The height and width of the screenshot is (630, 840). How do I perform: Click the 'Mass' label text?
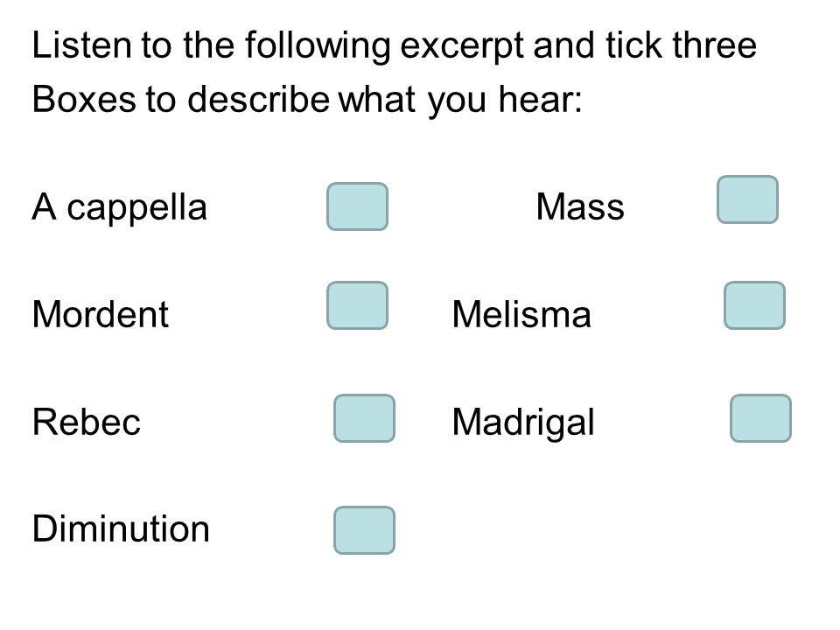pyautogui.click(x=580, y=206)
